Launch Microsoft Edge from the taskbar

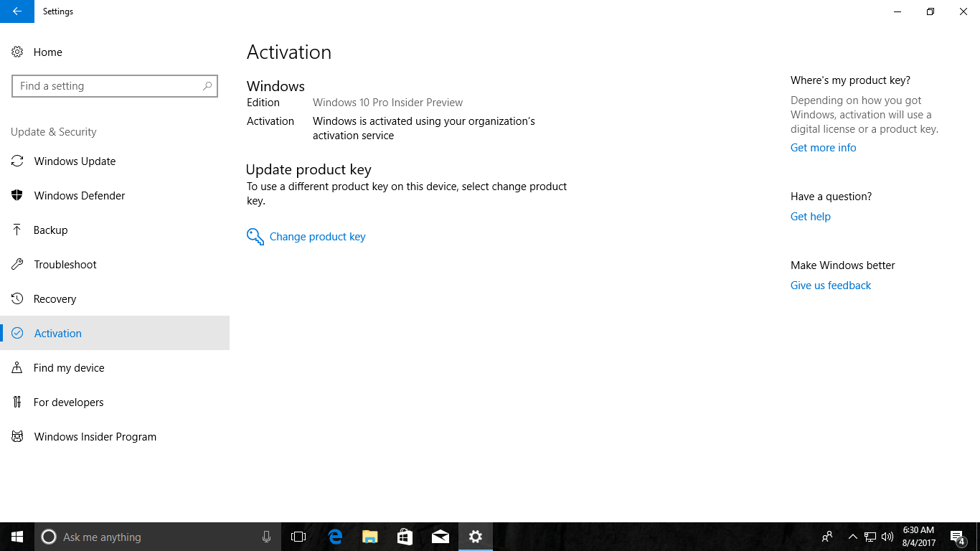tap(335, 537)
